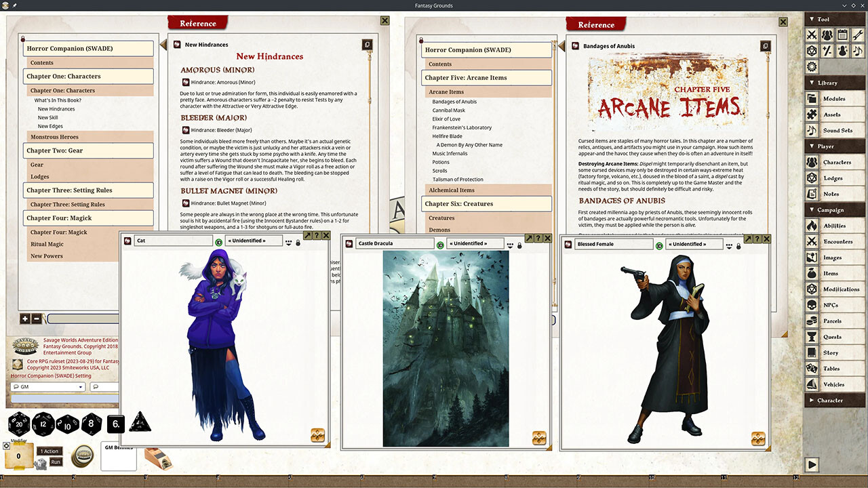Image resolution: width=868 pixels, height=488 pixels.
Task: Toggle the green ID switch on Castle Dracula
Action: (441, 245)
